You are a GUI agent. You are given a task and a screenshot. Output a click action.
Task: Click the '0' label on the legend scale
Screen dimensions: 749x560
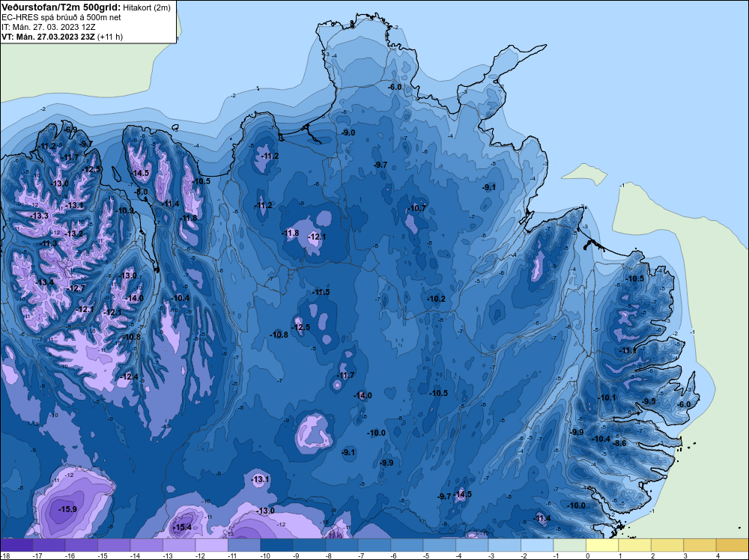tap(587, 556)
